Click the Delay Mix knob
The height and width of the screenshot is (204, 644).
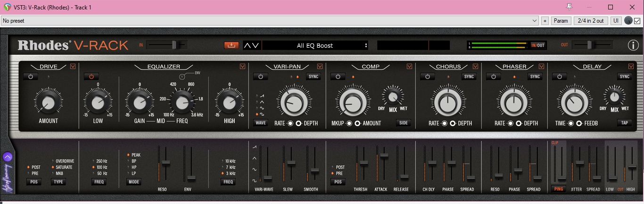coord(614,96)
